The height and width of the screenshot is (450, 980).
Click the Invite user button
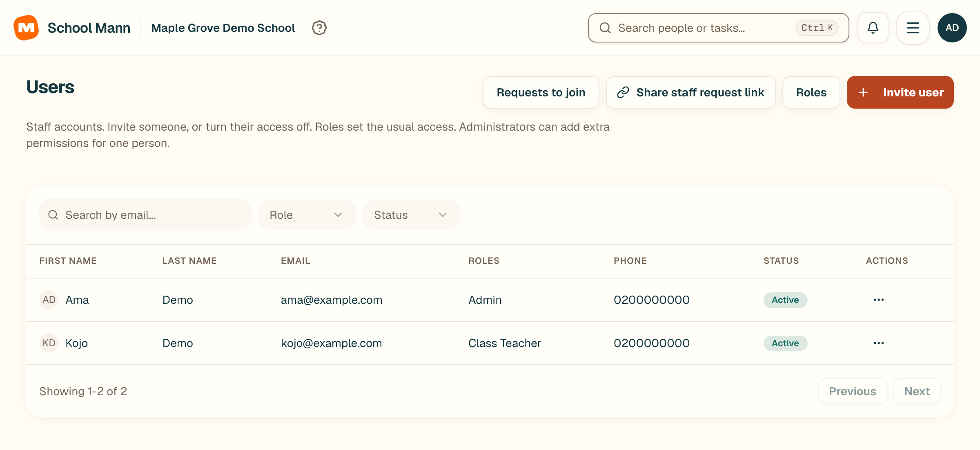point(900,92)
